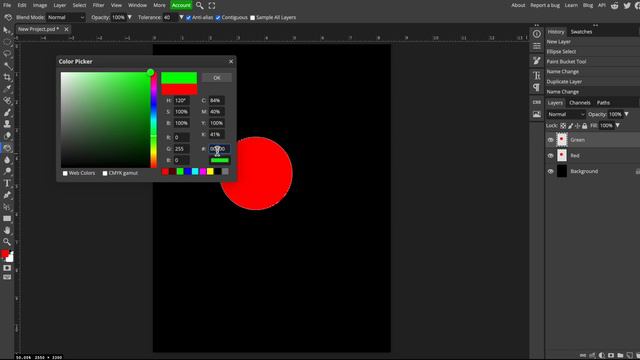
Task: Open the Blend Mode dropdown in the options bar
Action: [66, 18]
